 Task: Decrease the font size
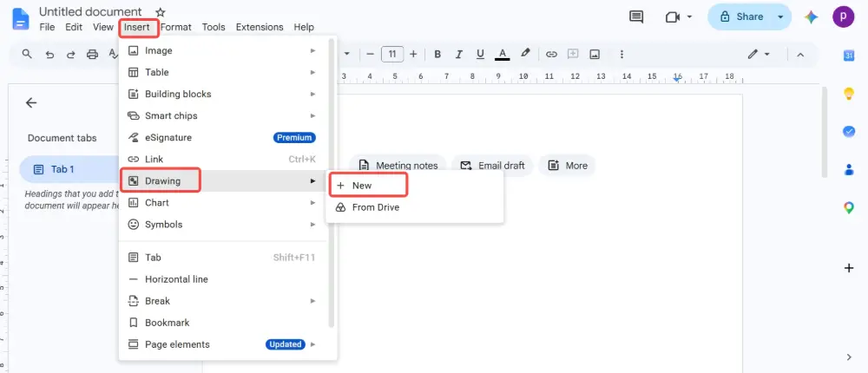point(371,55)
